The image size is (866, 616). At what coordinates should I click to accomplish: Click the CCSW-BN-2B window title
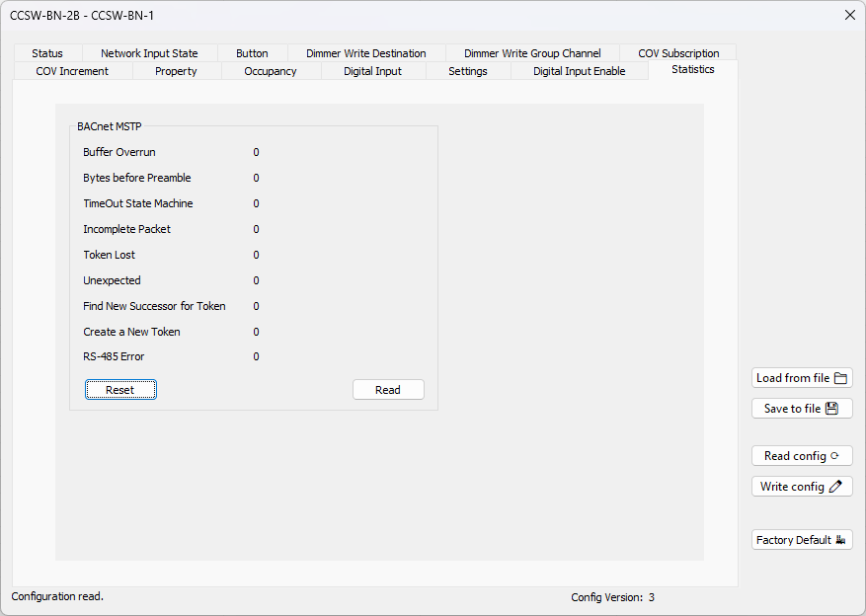pyautogui.click(x=82, y=16)
